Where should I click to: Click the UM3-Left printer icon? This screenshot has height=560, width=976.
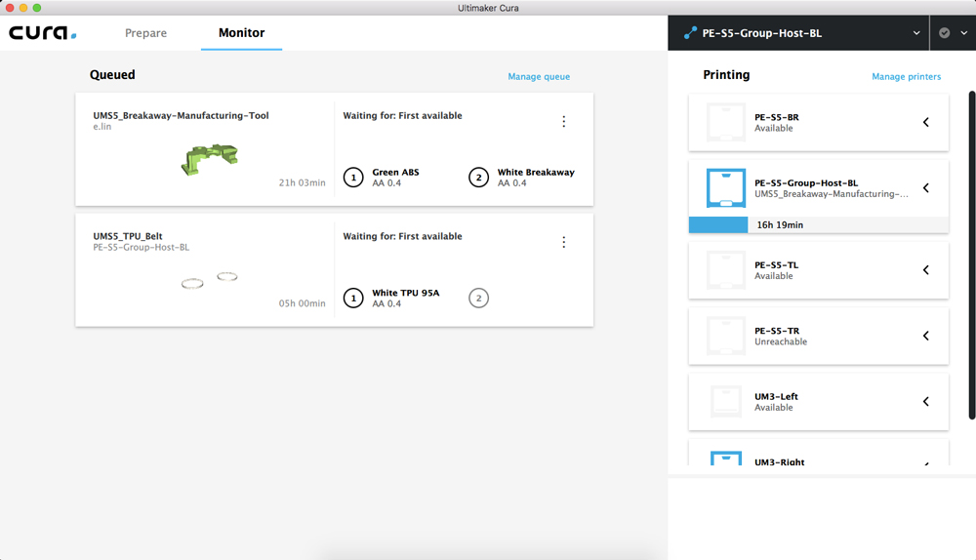click(x=725, y=402)
